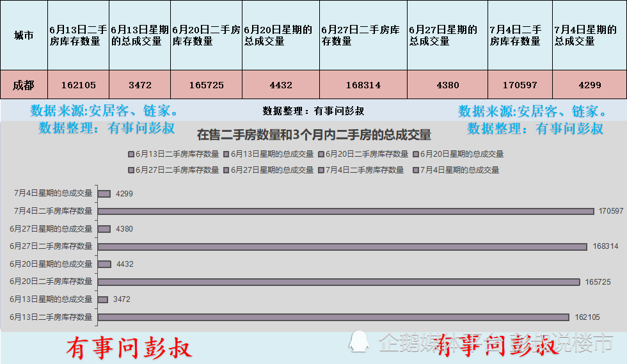This screenshot has width=627, height=364.
Task: Select the bar for 6月27日二手房库存数量
Action: tap(342, 247)
